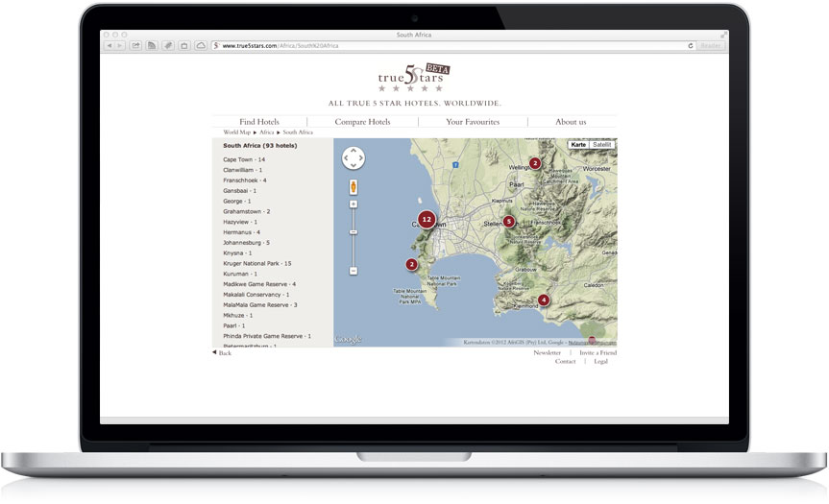This screenshot has height=504, width=829.
Task: Open Your Favourites menu item
Action: tap(473, 122)
